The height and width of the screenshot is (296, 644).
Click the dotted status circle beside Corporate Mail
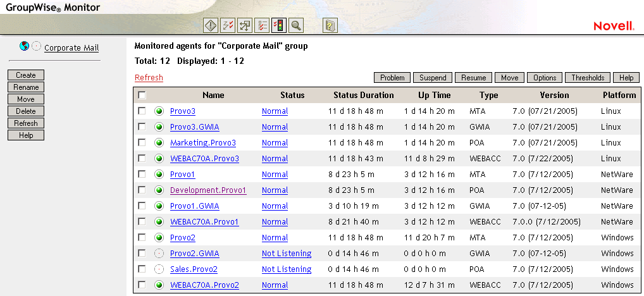pos(36,46)
